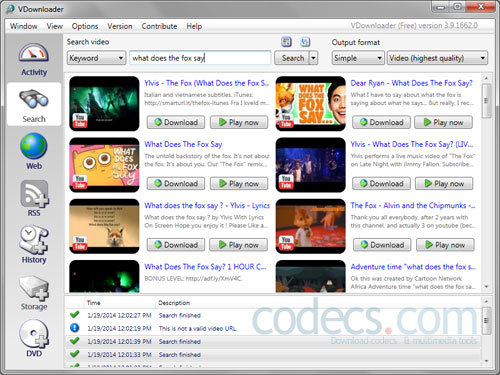Screen dimensions: 500x375
Task: Click Dear Ryan video thumbnail
Action: 311,104
